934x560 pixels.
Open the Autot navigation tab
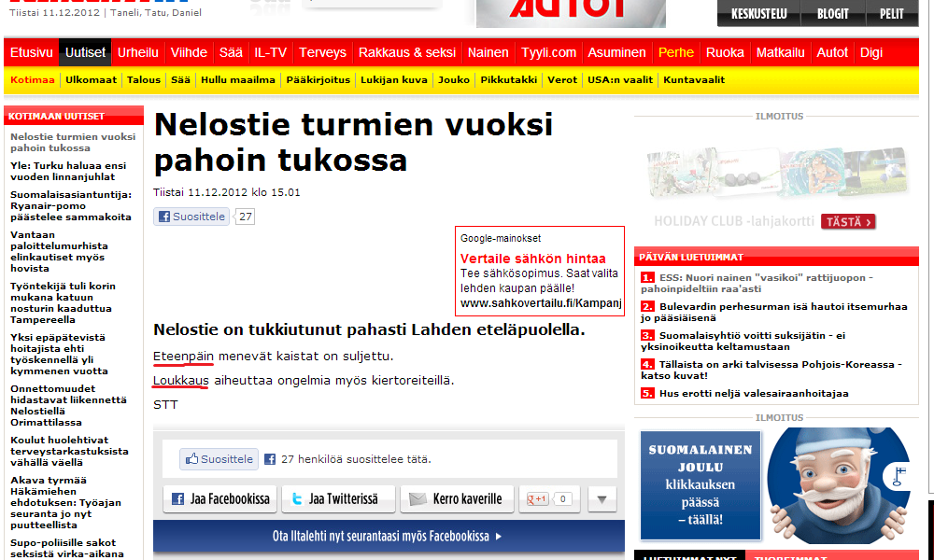(x=832, y=52)
